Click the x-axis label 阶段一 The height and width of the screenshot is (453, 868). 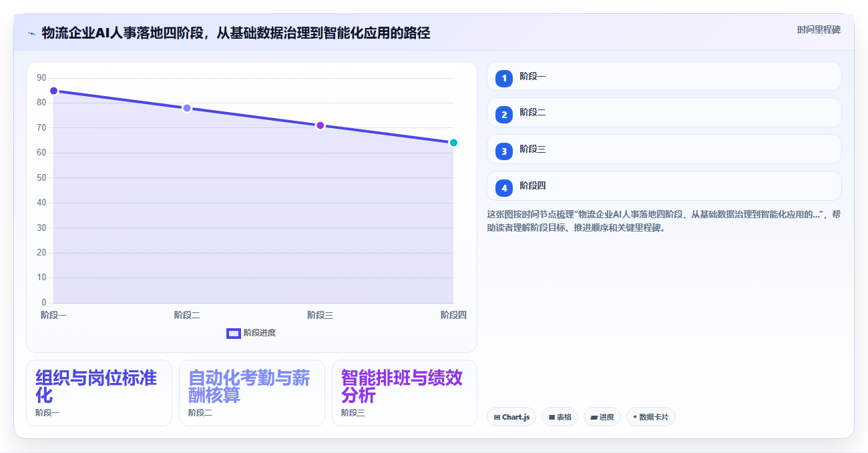(x=54, y=315)
